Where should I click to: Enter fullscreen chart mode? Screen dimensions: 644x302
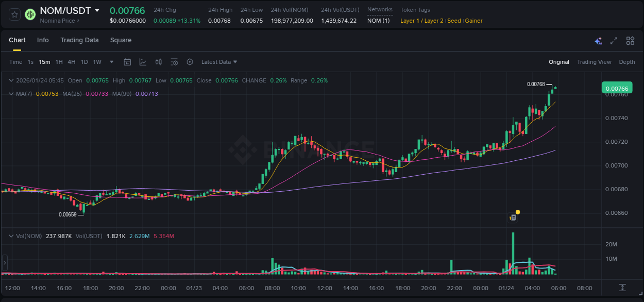click(614, 40)
